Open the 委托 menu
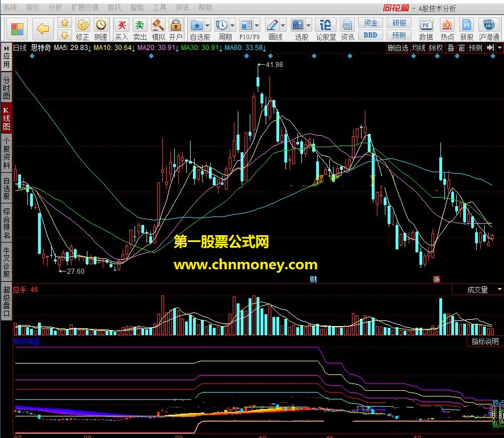The width and height of the screenshot is (504, 438). click(115, 7)
